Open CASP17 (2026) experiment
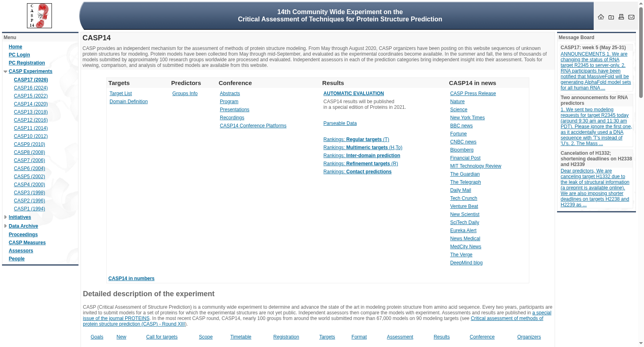This screenshot has width=644, height=347. (x=31, y=80)
